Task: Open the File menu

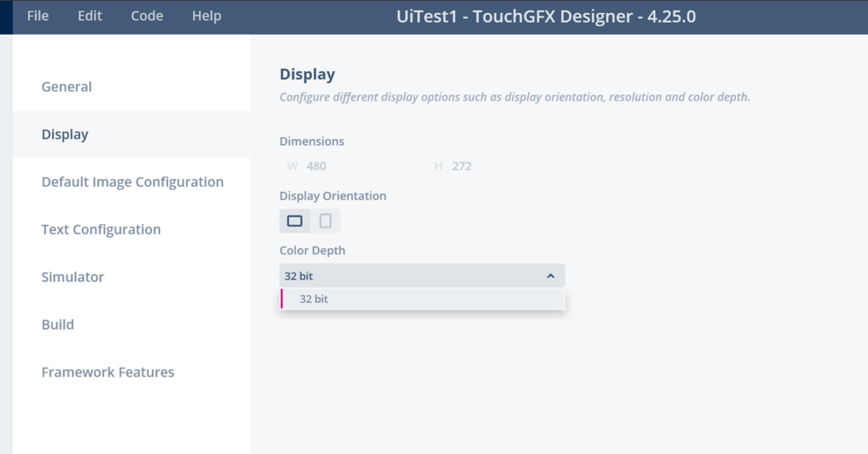Action: (37, 16)
